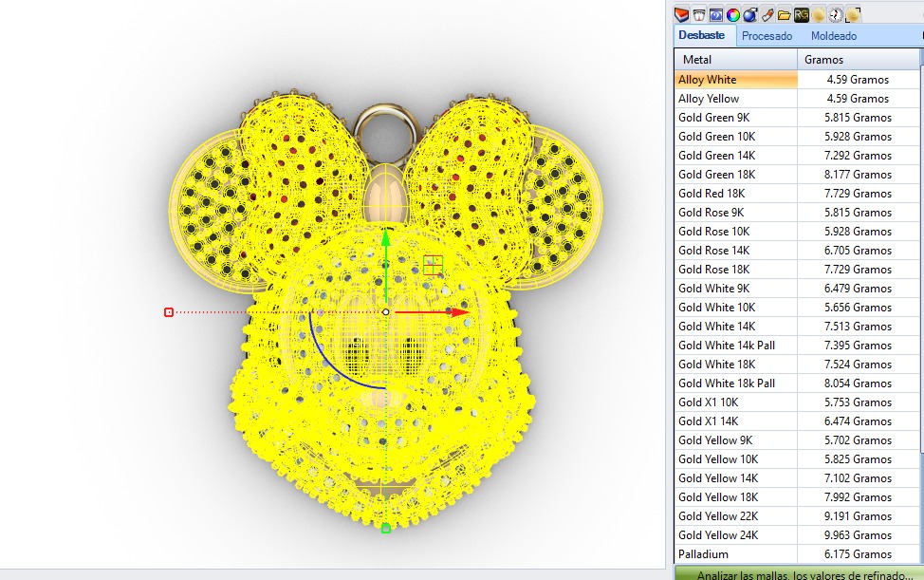Select the Gold X1 14K row

point(797,421)
